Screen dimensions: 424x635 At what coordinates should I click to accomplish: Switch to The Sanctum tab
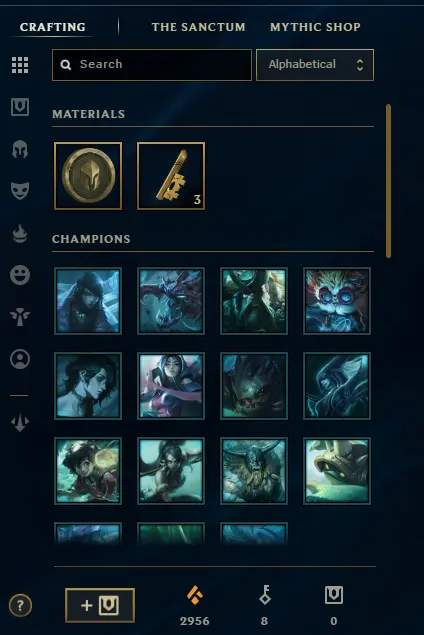tap(198, 27)
